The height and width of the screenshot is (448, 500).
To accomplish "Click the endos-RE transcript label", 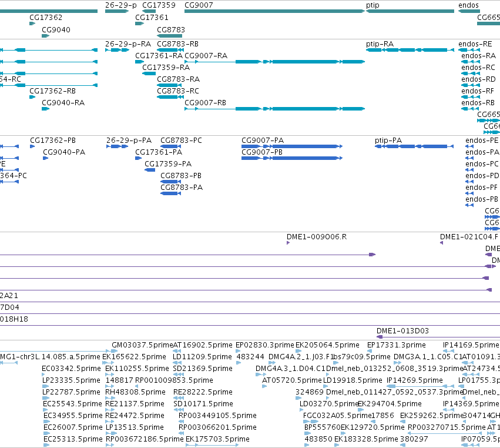I will click(475, 44).
